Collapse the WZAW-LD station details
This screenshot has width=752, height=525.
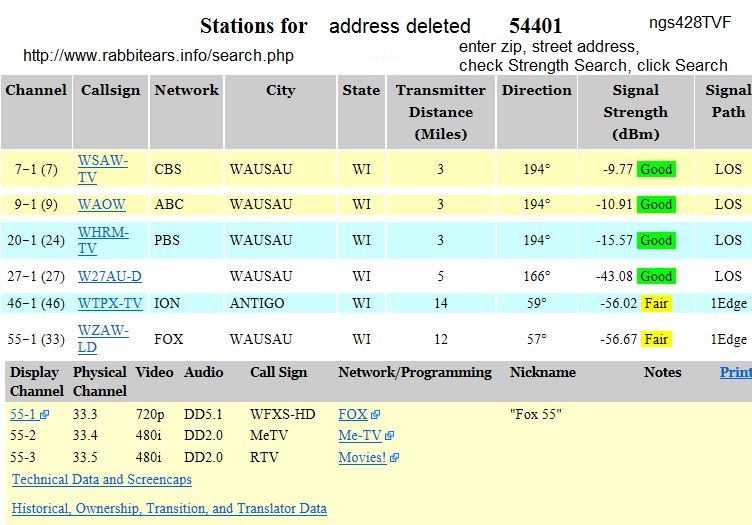101,339
